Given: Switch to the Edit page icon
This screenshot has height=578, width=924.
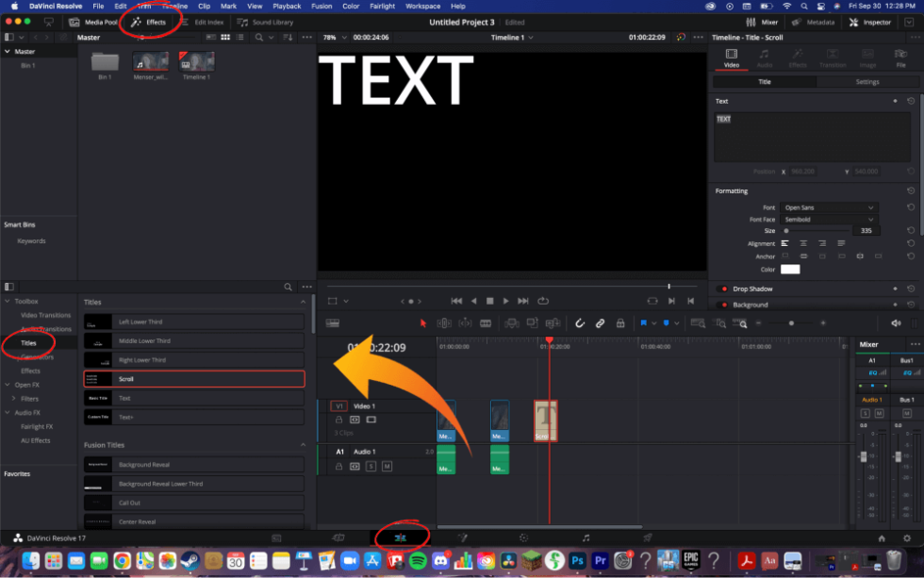Looking at the screenshot, I should pyautogui.click(x=400, y=538).
